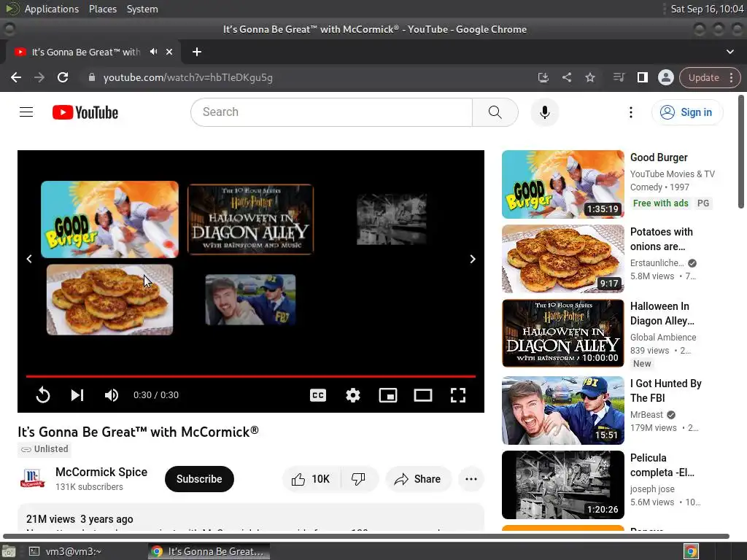Click the horizontal page scrollbar
The height and width of the screenshot is (560, 747).
coord(366,536)
